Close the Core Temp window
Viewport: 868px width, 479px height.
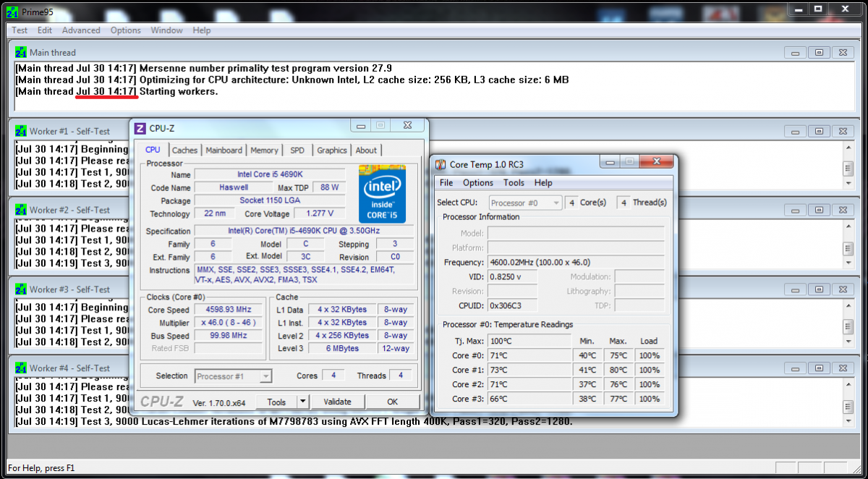[x=656, y=161]
